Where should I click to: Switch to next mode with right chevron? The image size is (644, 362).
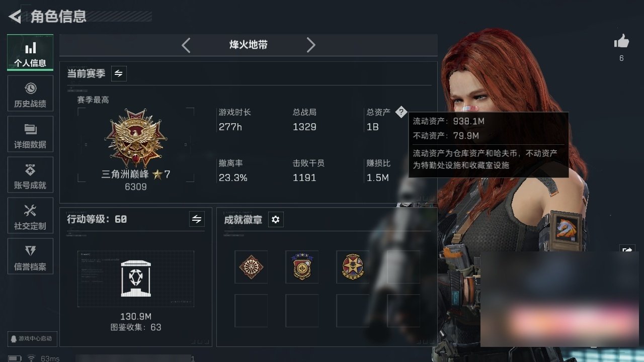311,45
